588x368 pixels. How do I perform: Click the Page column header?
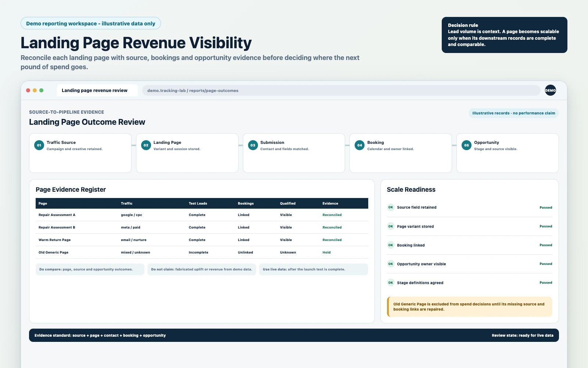tap(43, 204)
